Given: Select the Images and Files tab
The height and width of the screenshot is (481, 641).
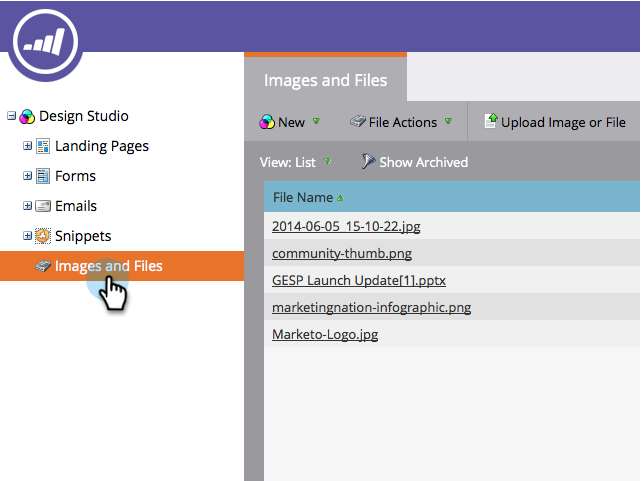Looking at the screenshot, I should [325, 80].
